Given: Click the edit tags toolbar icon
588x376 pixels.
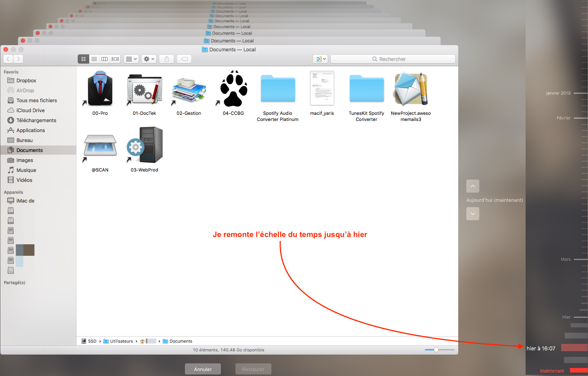Looking at the screenshot, I should click(x=184, y=59).
